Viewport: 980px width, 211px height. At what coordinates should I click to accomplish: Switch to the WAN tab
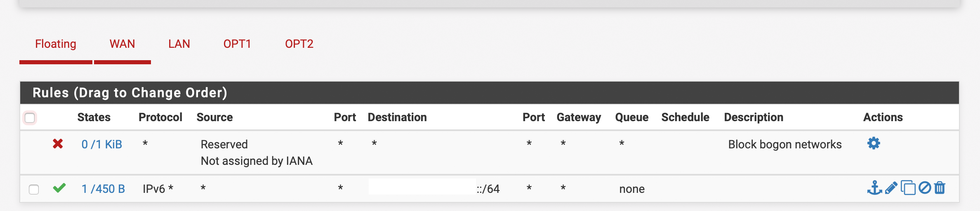(x=122, y=44)
